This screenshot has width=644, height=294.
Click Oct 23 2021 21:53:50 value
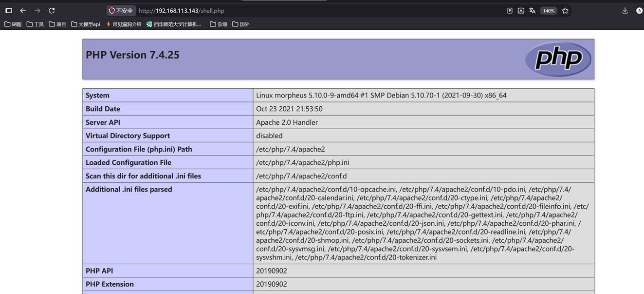[x=289, y=109]
